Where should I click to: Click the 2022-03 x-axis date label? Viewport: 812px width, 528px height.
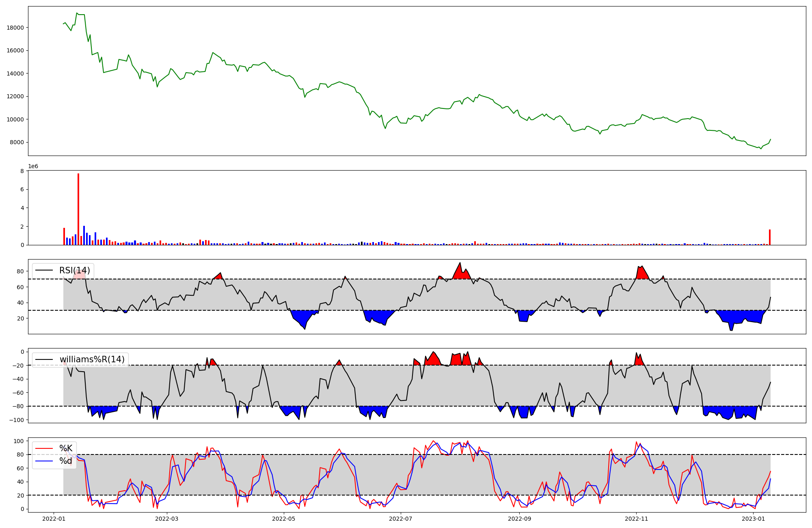pos(167,519)
